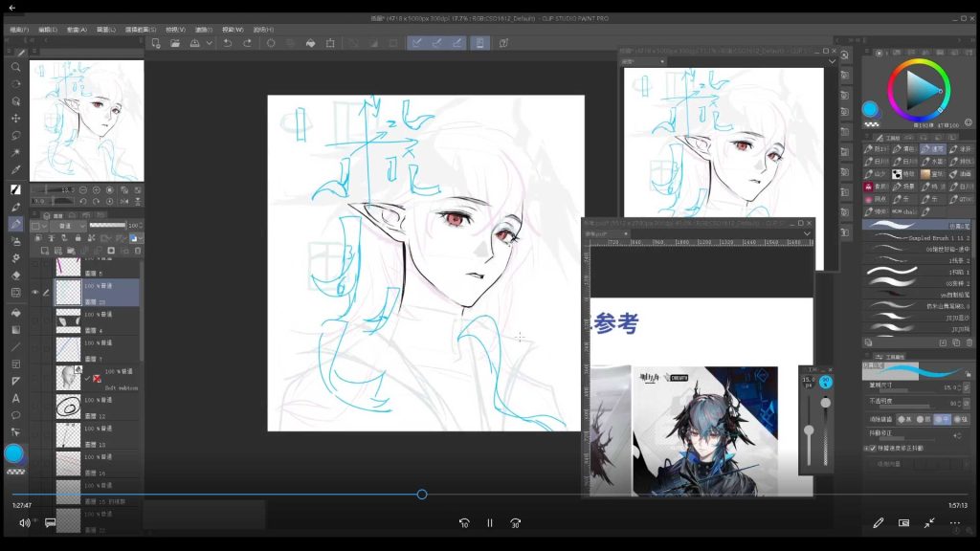Toggle eye visibility of the highlighted layer
980x551 pixels.
click(35, 292)
